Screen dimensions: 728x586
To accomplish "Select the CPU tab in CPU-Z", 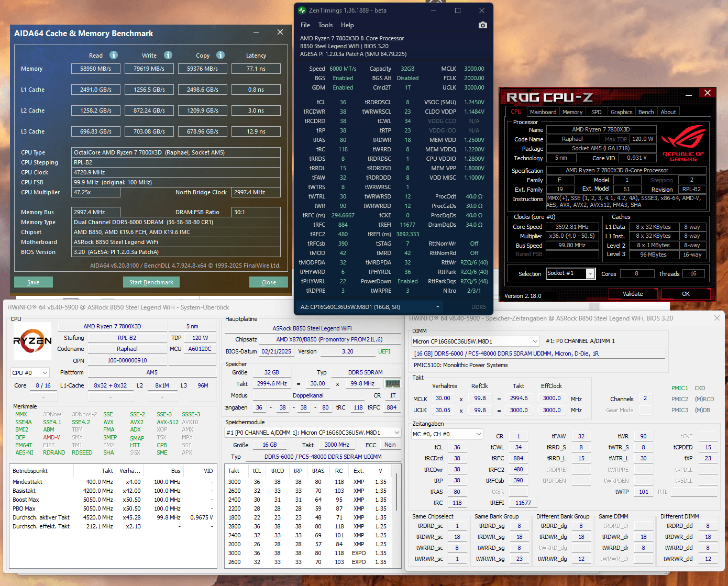I will (x=516, y=112).
